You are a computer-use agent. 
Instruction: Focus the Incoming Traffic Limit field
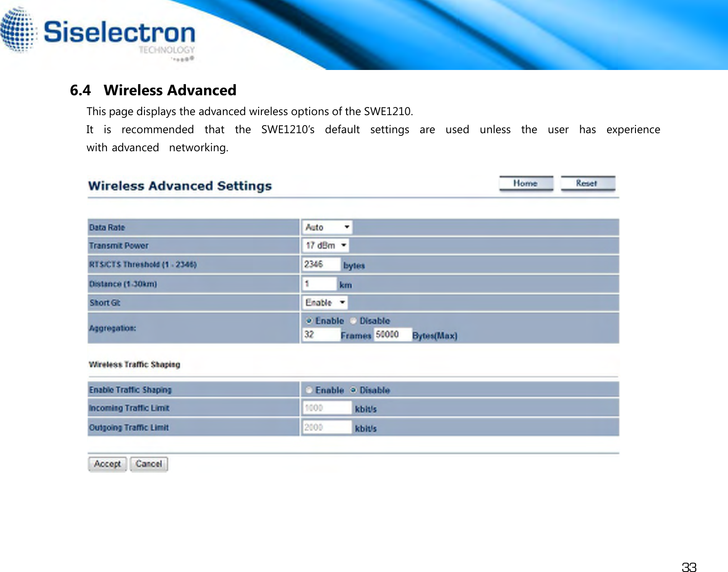[327, 408]
